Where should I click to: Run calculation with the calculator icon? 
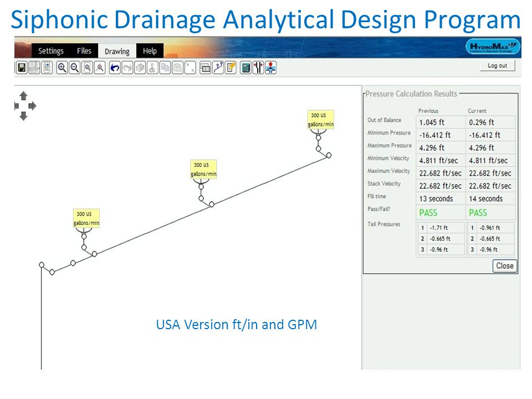(245, 68)
